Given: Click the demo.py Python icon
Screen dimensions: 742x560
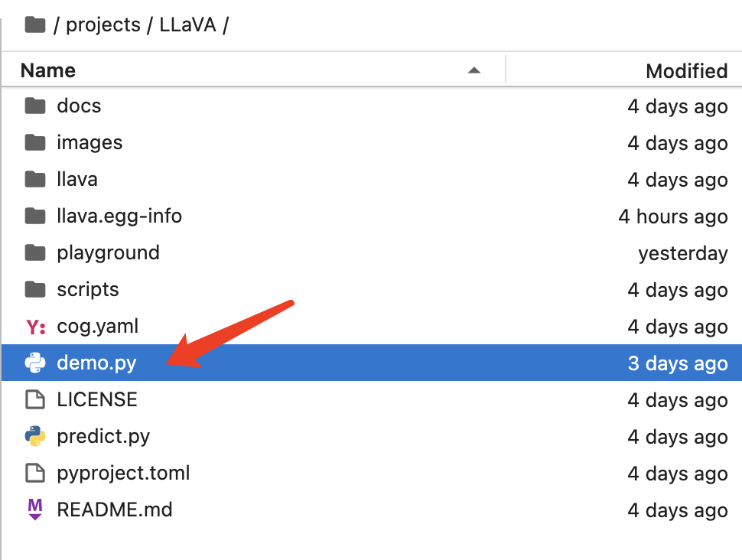Looking at the screenshot, I should pos(35,363).
